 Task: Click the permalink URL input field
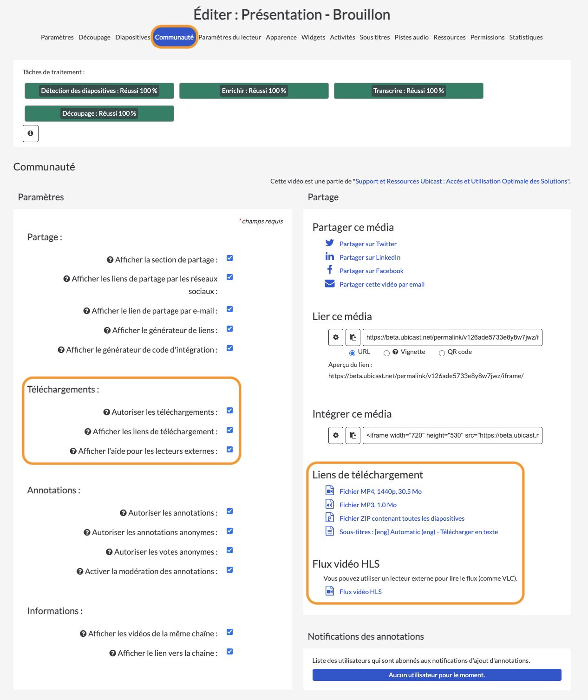click(452, 337)
